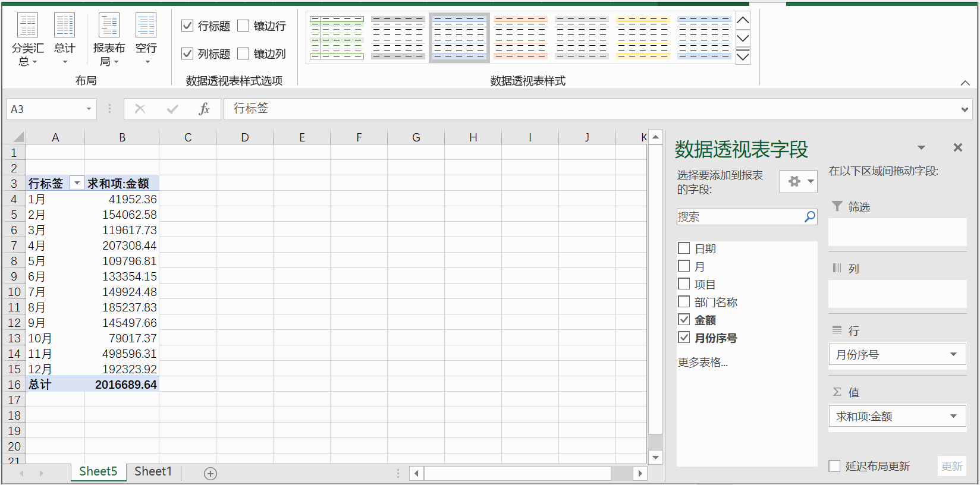Open the 求和项:金额 value field dropdown
980x485 pixels.
point(953,416)
